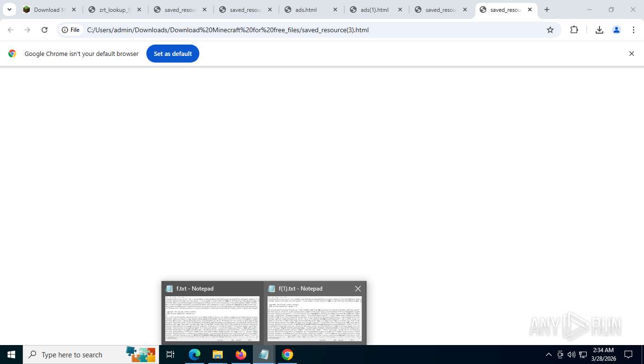Screen dimensions: 644x364
Task: Set Chrome as default browser
Action: tap(173, 54)
